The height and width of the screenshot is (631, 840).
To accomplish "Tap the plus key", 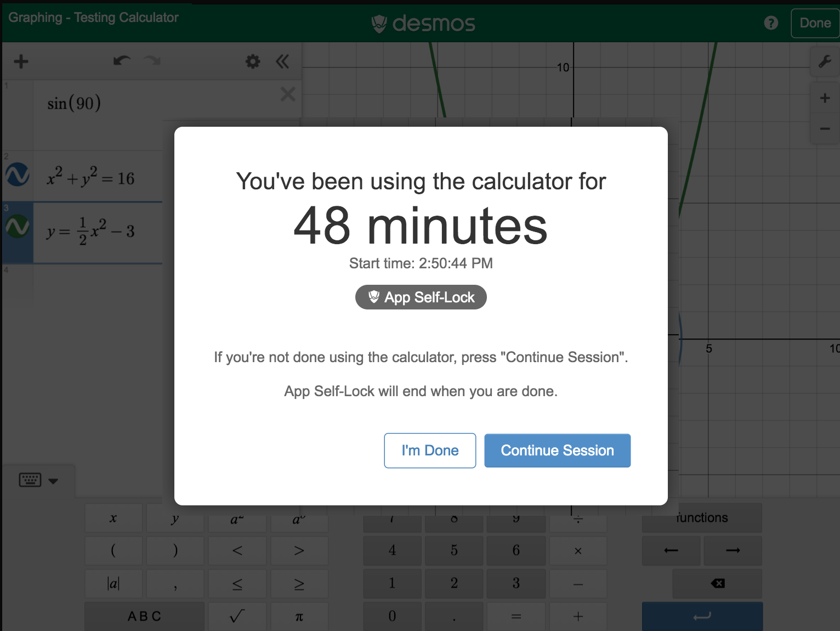I will pos(578,616).
